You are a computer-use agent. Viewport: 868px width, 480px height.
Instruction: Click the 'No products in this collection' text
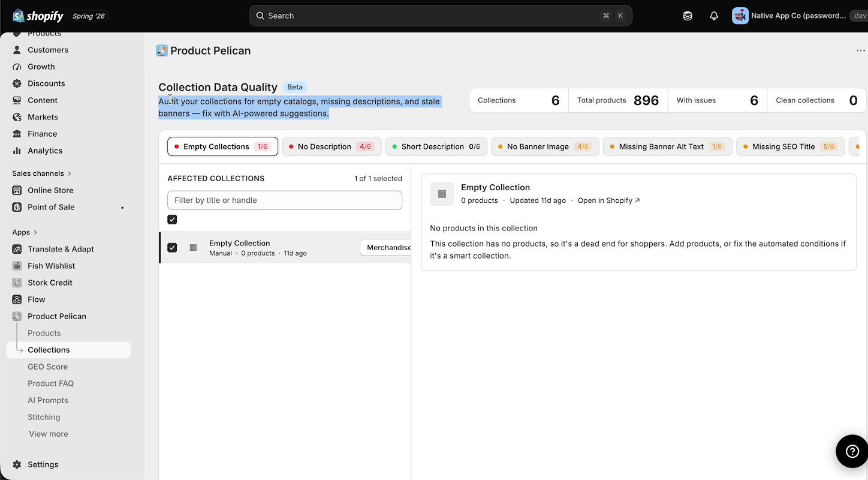[484, 228]
